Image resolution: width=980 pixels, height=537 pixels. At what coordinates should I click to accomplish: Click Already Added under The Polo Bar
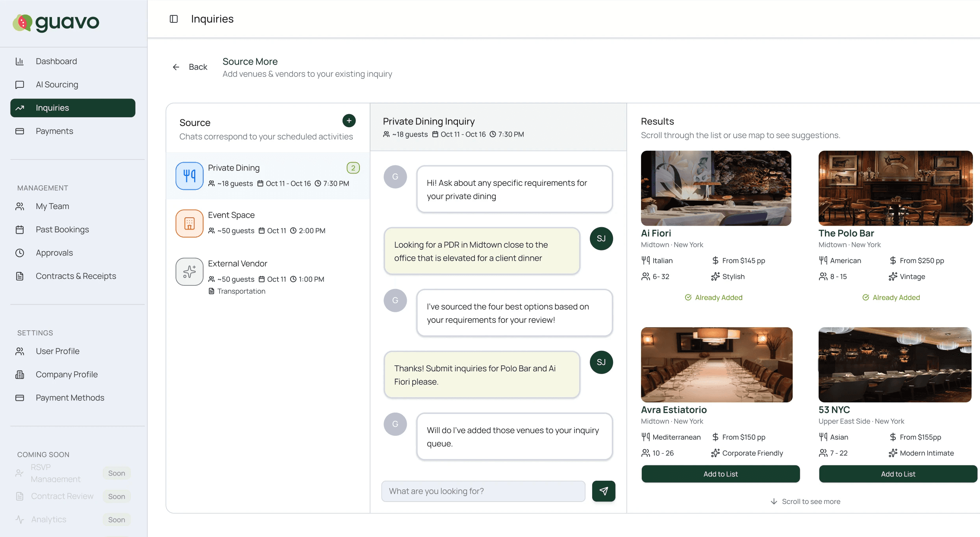pyautogui.click(x=891, y=298)
